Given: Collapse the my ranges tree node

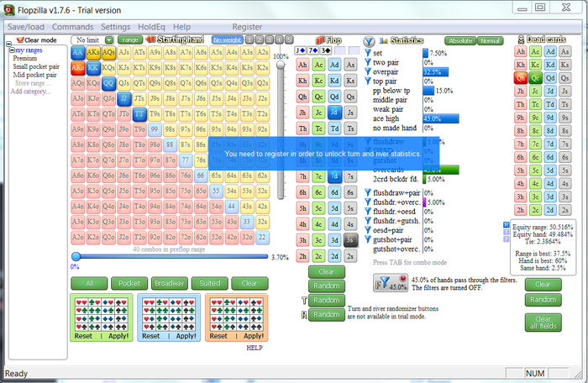Looking at the screenshot, I should 12,50.
